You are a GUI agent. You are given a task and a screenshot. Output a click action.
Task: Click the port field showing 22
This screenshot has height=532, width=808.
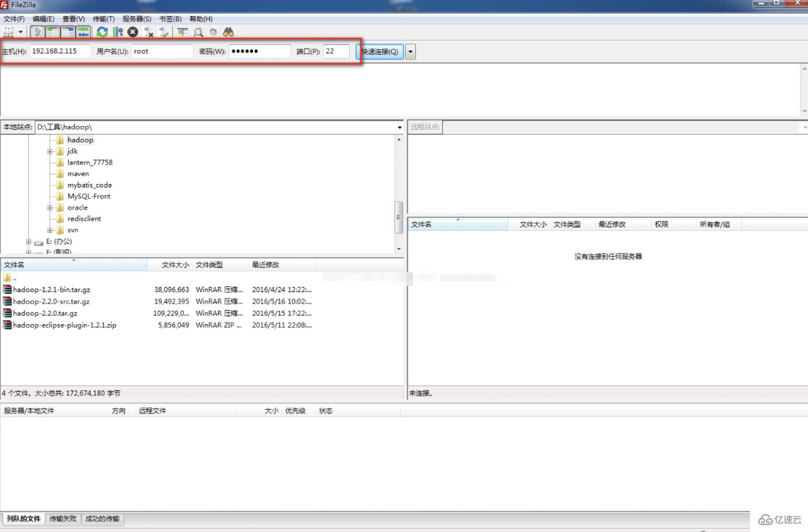click(336, 51)
